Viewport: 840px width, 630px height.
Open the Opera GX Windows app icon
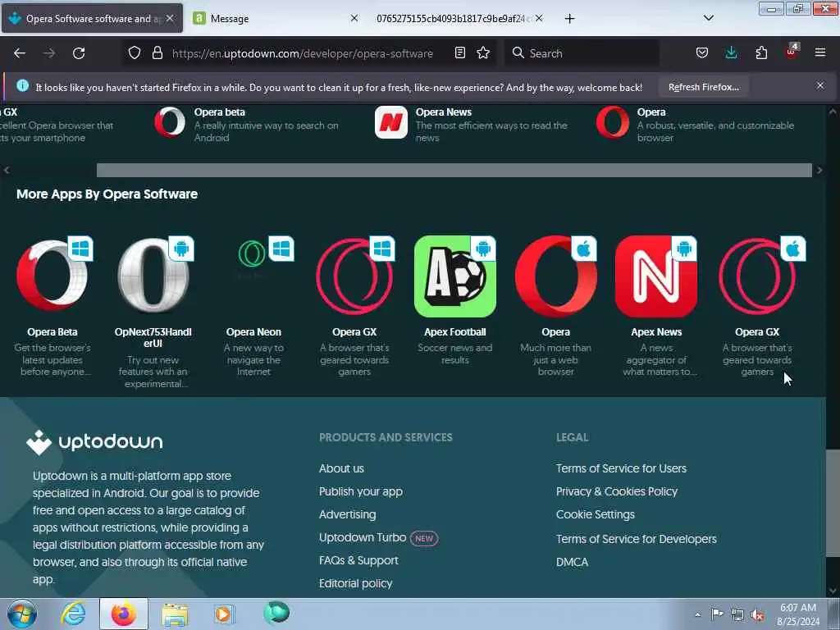(354, 276)
